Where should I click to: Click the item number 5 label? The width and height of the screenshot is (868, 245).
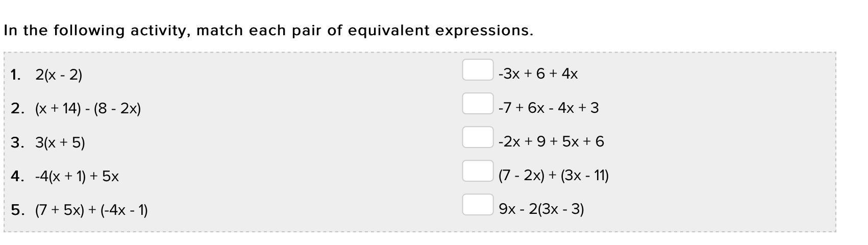coord(17,210)
